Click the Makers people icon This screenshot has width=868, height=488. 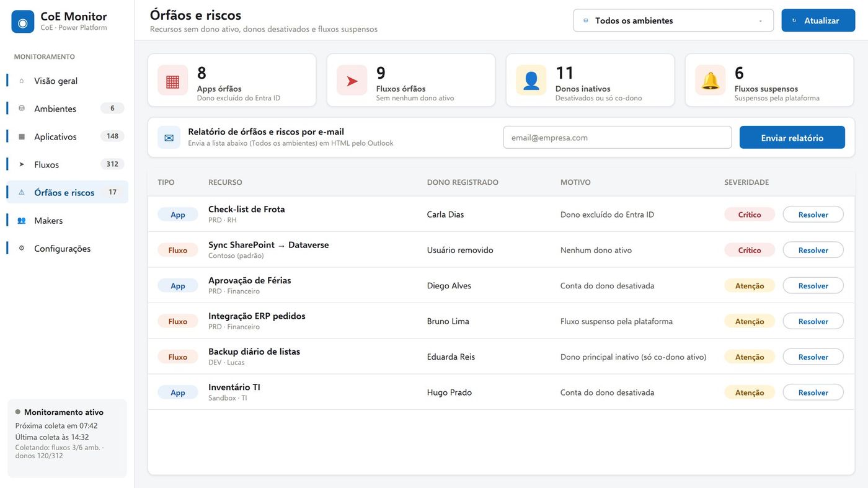pos(22,220)
